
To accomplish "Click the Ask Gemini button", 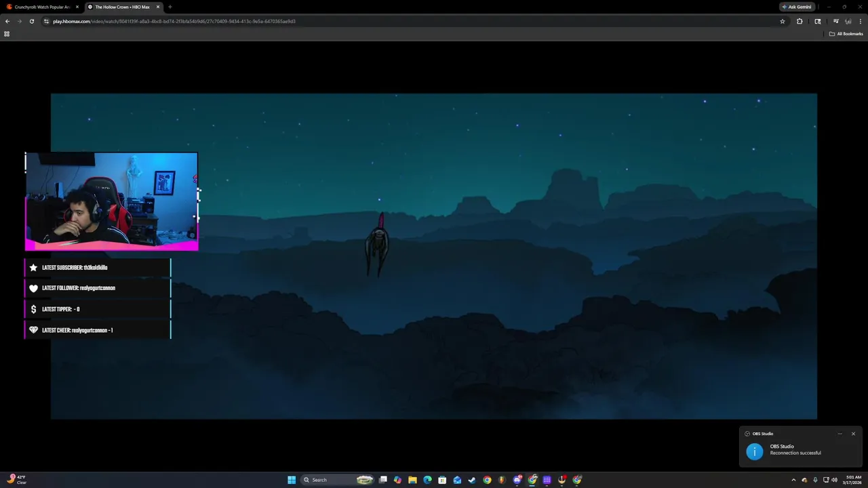I will pyautogui.click(x=797, y=7).
